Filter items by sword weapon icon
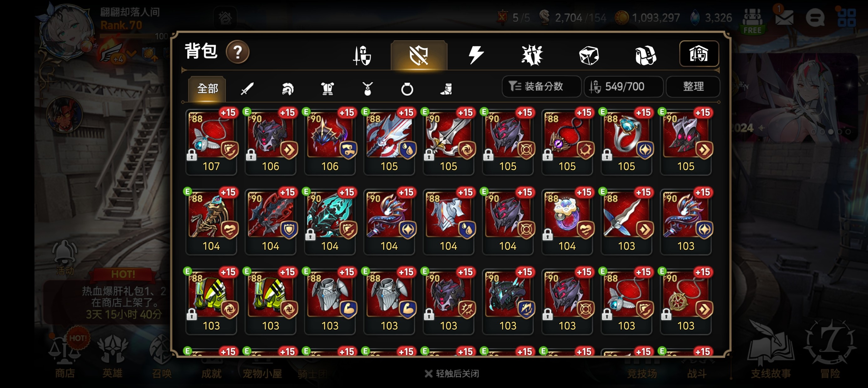 [x=247, y=89]
